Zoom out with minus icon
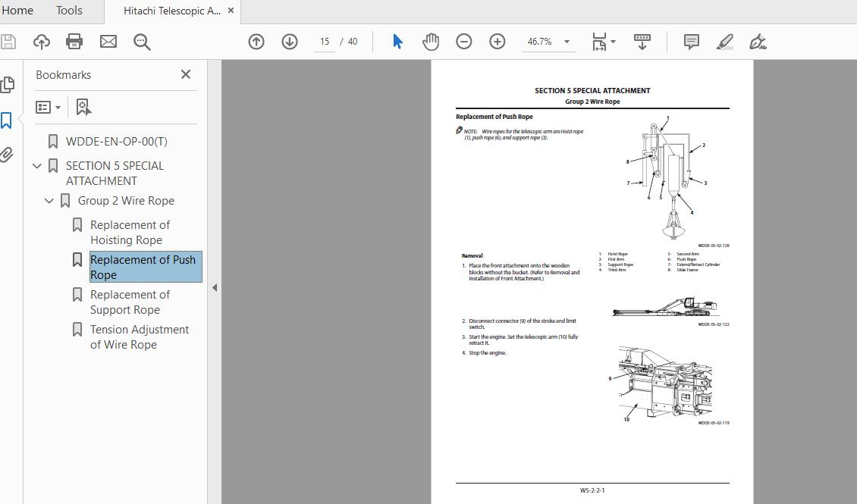The width and height of the screenshot is (857, 504). click(464, 42)
